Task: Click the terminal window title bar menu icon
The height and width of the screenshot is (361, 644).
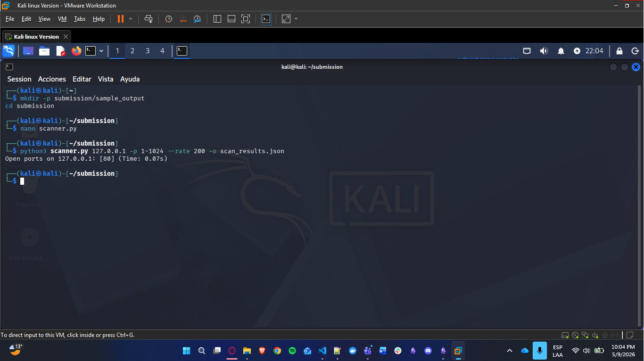Action: pos(9,67)
